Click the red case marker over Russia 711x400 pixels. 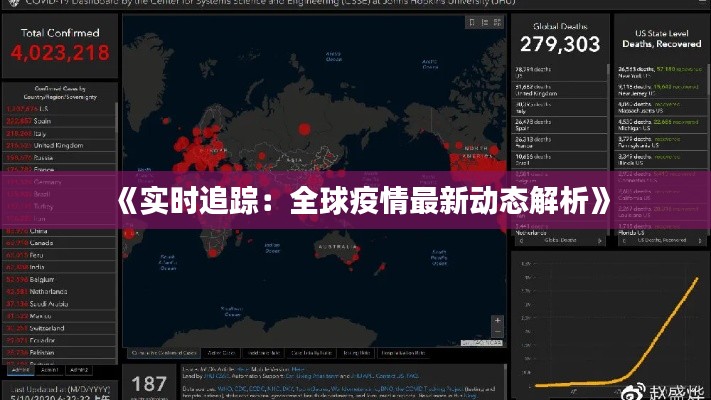[x=305, y=129]
